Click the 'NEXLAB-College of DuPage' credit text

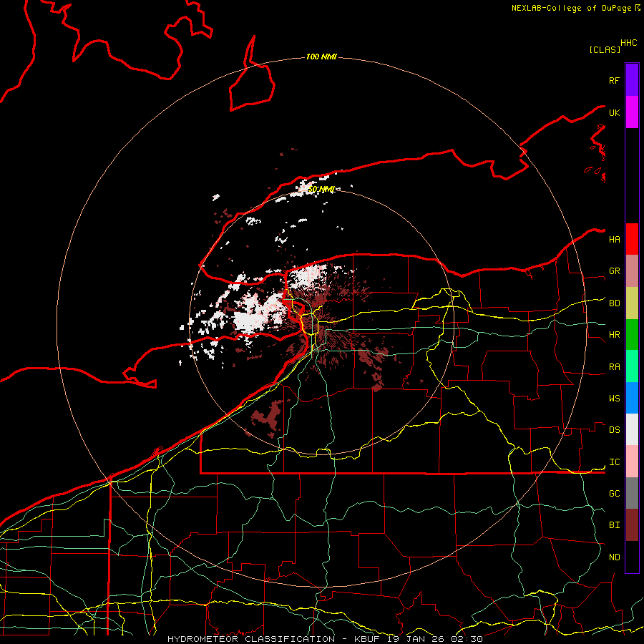[571, 8]
